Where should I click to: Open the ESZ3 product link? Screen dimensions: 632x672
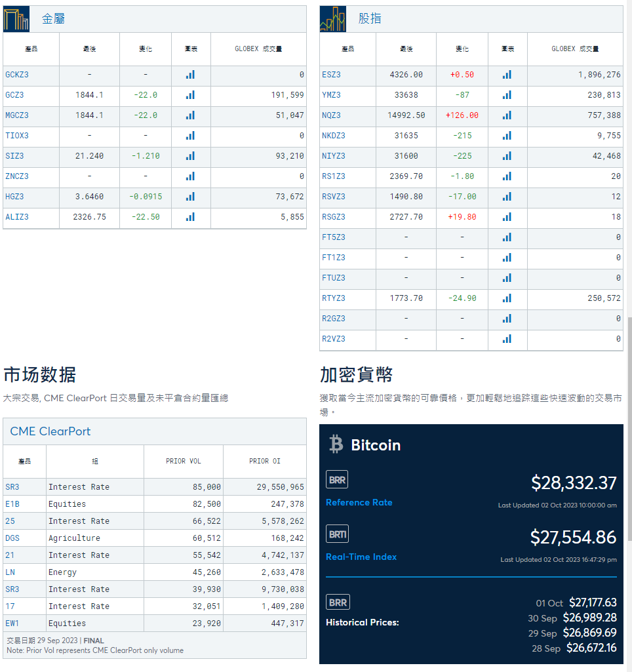coord(331,75)
